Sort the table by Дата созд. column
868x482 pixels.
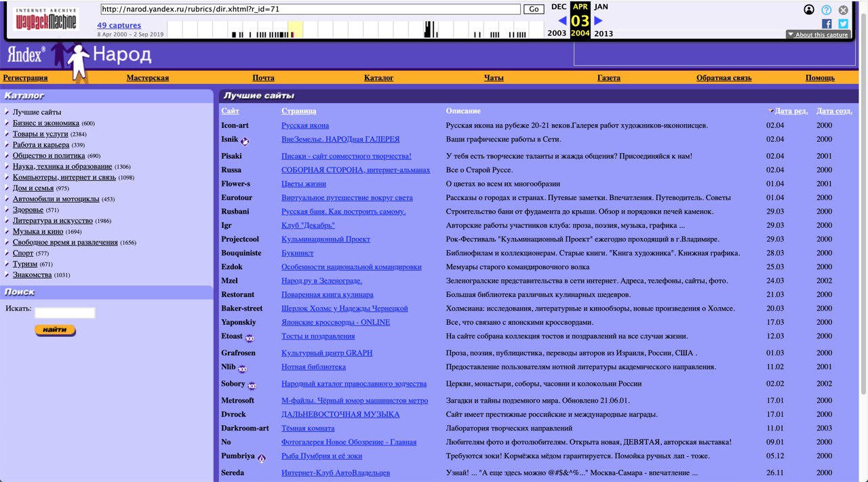point(835,111)
